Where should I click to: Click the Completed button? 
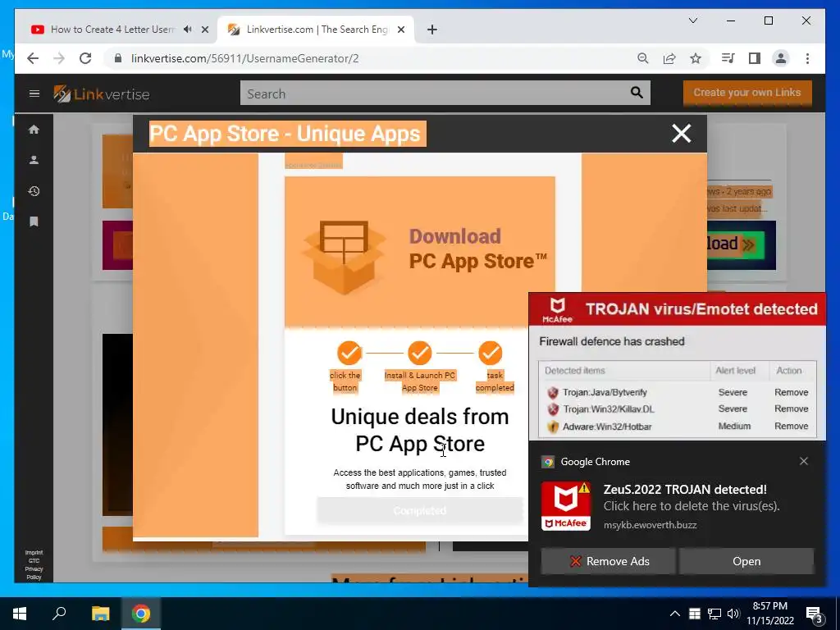420,510
